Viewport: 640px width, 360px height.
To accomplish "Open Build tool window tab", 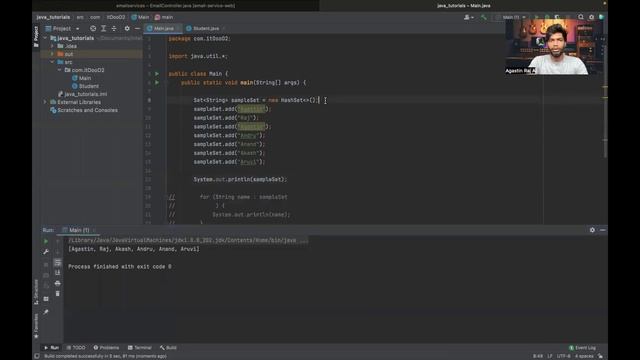I will [x=168, y=348].
